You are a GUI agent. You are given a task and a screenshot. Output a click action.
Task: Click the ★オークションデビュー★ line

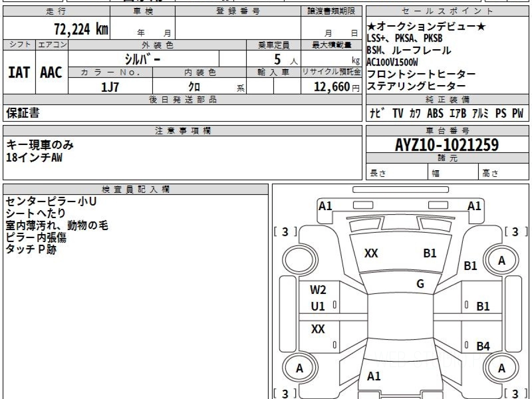(x=426, y=27)
